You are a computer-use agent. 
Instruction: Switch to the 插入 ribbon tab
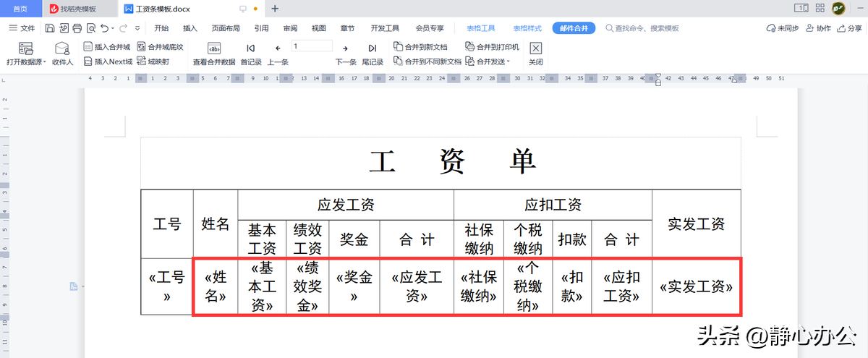[190, 28]
